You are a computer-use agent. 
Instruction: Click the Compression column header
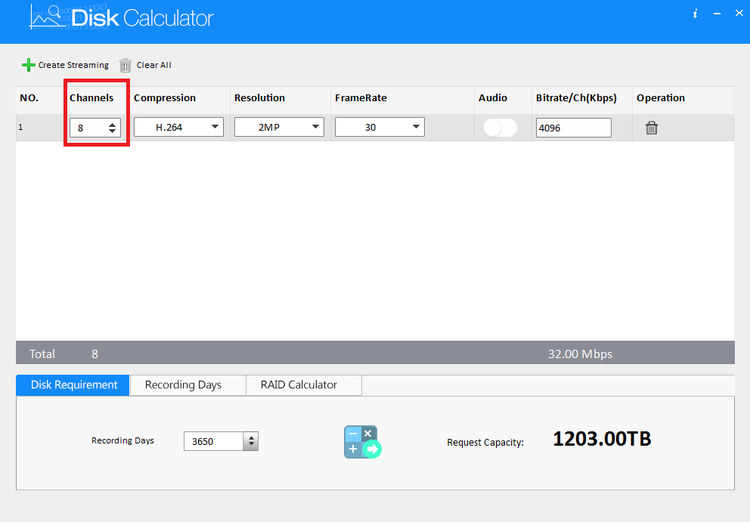pos(165,98)
